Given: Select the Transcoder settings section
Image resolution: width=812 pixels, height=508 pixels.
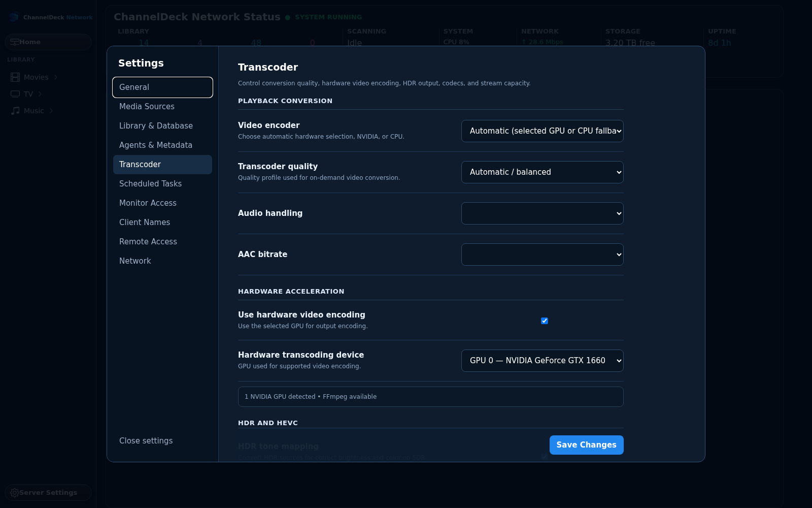Looking at the screenshot, I should tap(162, 165).
